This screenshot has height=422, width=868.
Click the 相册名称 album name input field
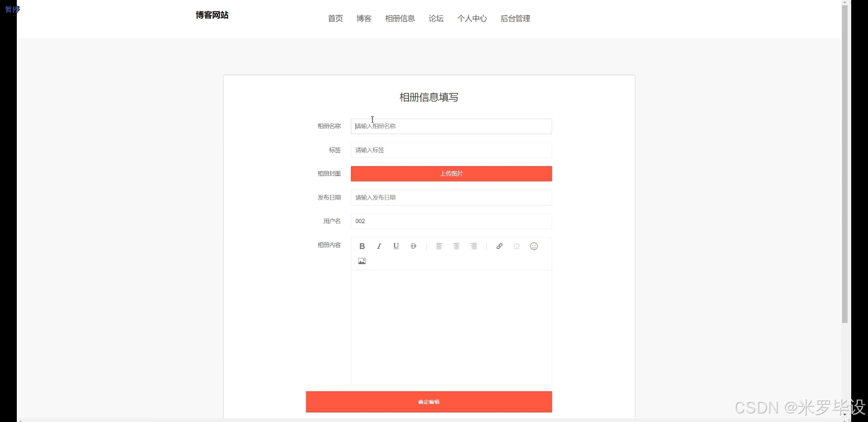click(450, 126)
